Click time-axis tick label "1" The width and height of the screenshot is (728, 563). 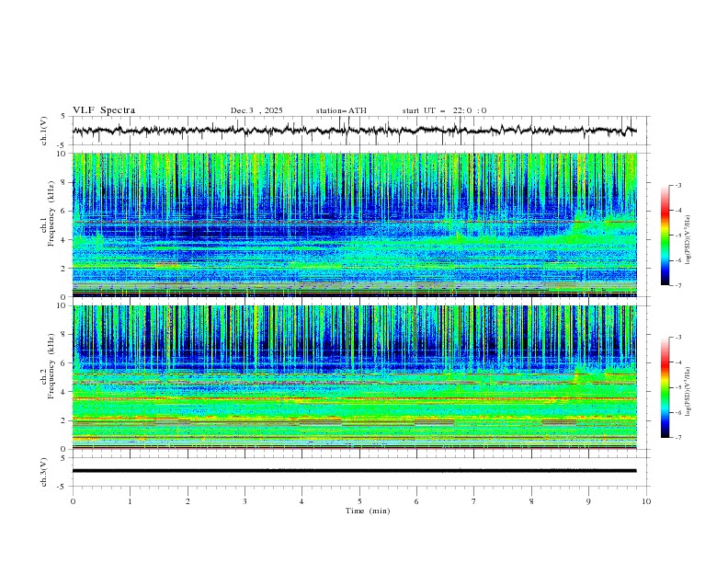(x=130, y=501)
